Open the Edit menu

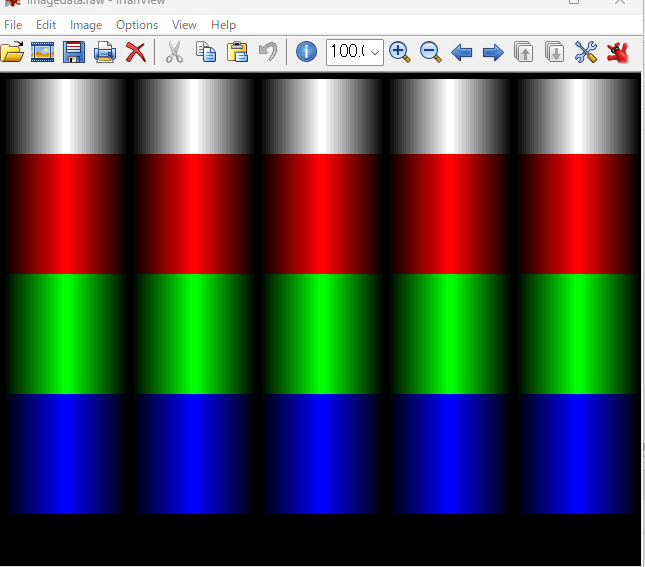[46, 25]
